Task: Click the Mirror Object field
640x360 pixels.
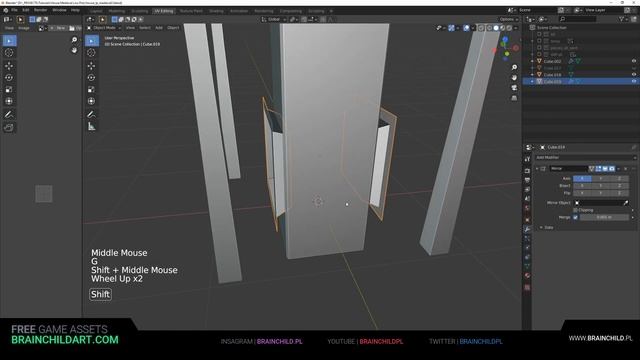Action: click(x=601, y=203)
